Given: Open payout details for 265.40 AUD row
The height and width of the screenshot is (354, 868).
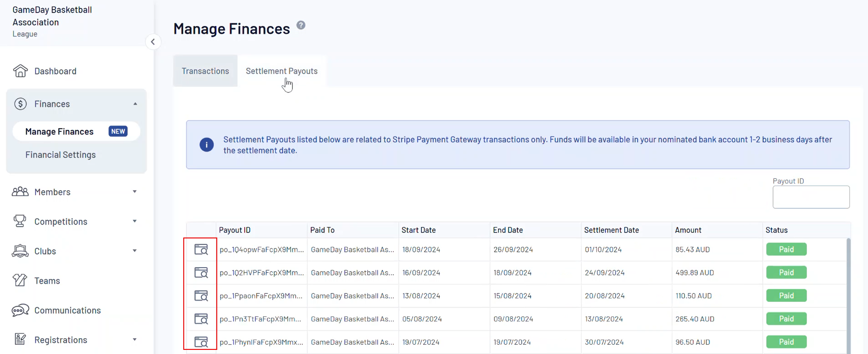Looking at the screenshot, I should click(x=201, y=318).
